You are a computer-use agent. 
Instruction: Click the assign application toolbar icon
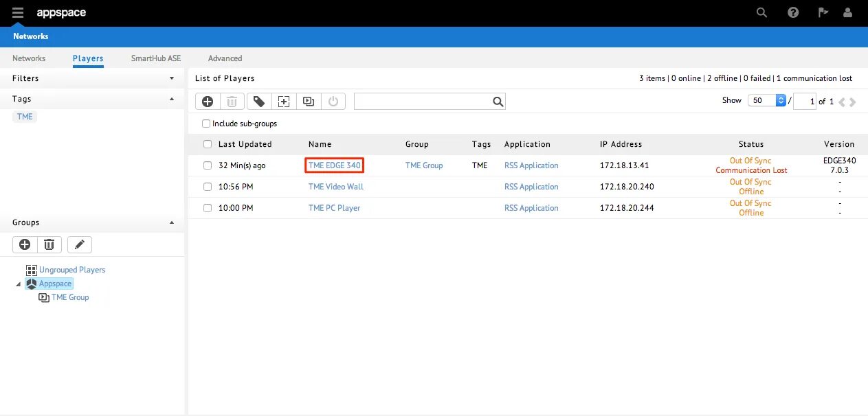pyautogui.click(x=309, y=102)
